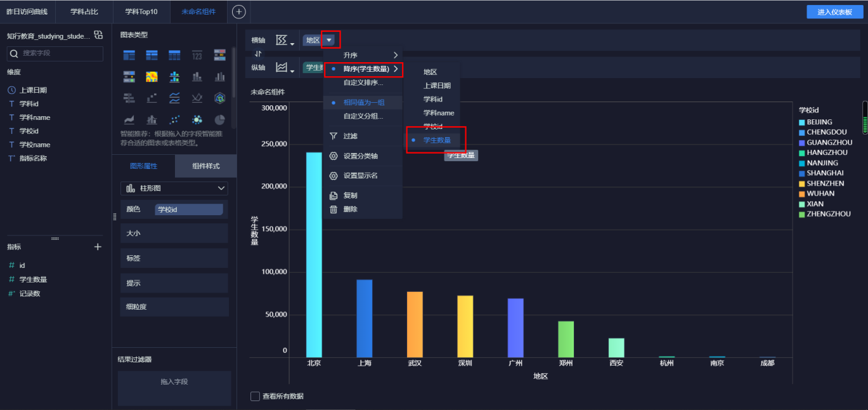Expand the 升序 submenu
868x410 pixels.
(363, 55)
